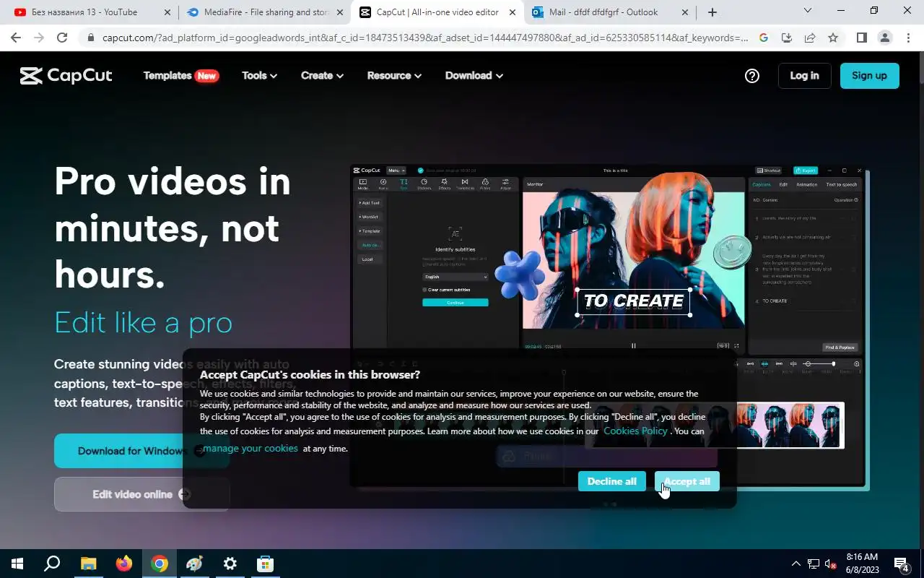Expand the Resource dropdown menu
The height and width of the screenshot is (578, 924).
[394, 75]
